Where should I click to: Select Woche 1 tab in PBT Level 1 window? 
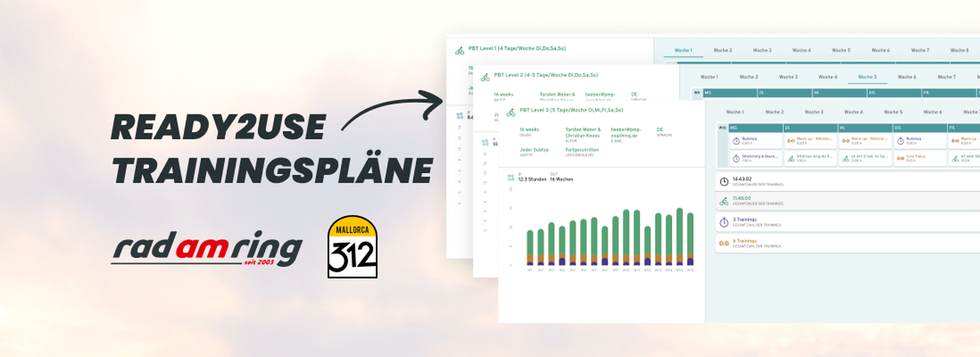[x=683, y=50]
